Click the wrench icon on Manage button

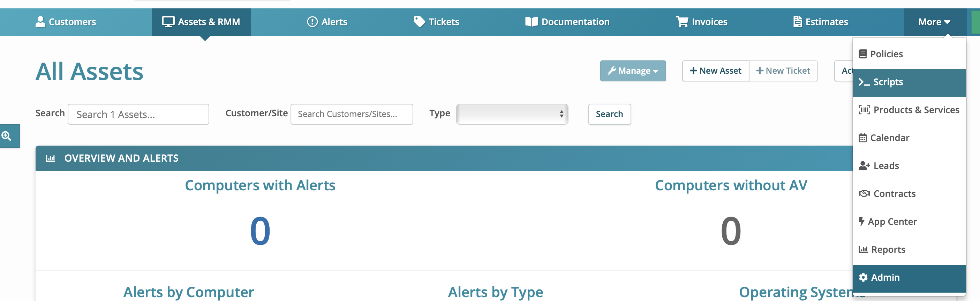point(612,71)
